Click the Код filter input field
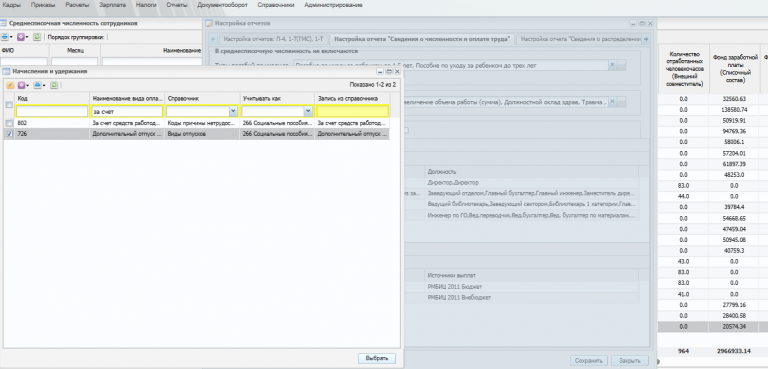 coord(52,112)
